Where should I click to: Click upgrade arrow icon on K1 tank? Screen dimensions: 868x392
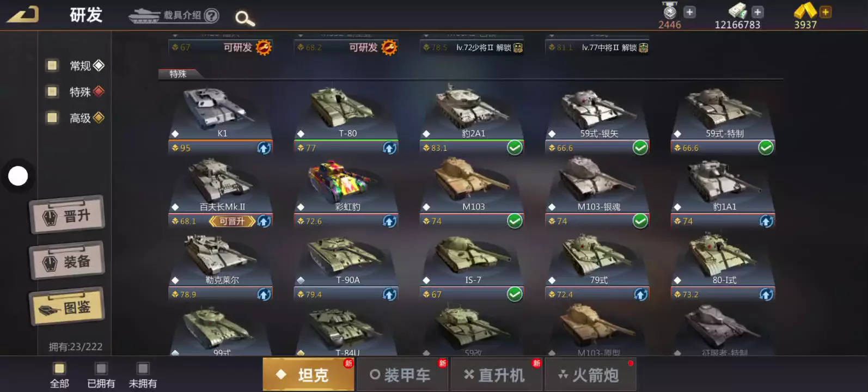[264, 148]
